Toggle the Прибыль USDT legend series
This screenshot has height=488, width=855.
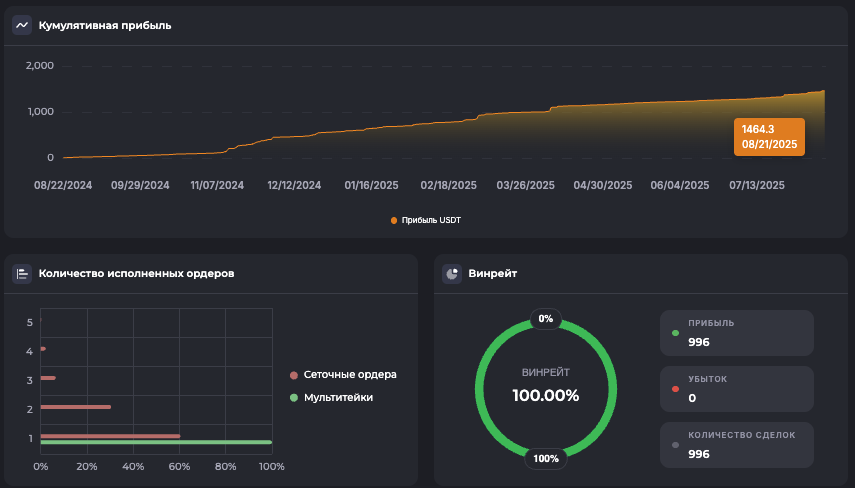pos(427,219)
